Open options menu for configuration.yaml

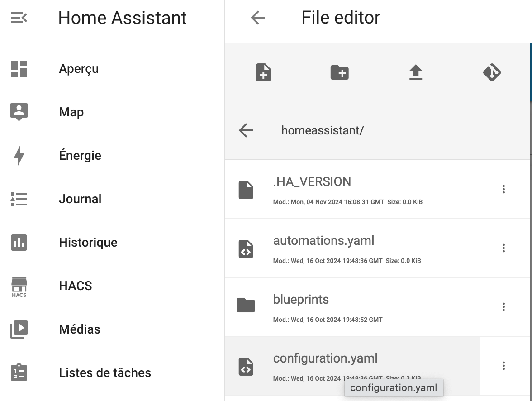pyautogui.click(x=504, y=366)
